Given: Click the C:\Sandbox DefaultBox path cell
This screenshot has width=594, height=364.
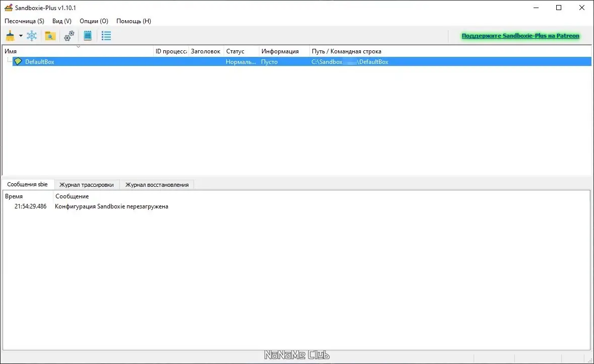Looking at the screenshot, I should tap(350, 62).
